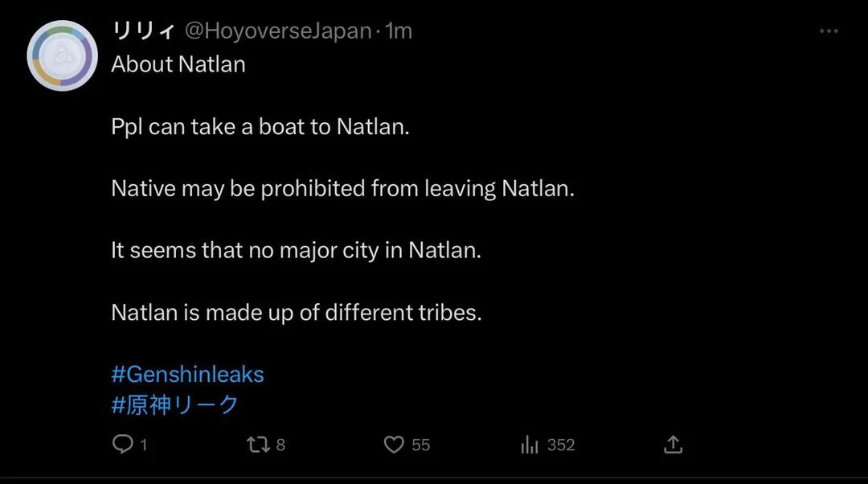Image resolution: width=868 pixels, height=484 pixels.
Task: Click the share upload icon
Action: point(674,444)
